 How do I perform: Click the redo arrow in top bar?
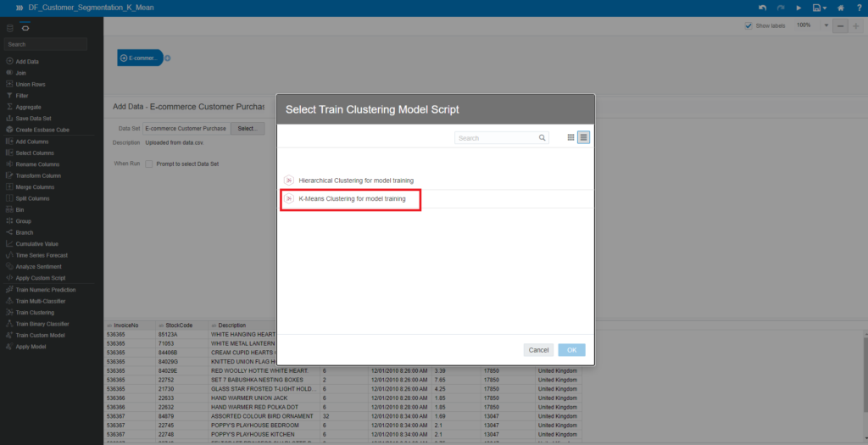pyautogui.click(x=781, y=8)
